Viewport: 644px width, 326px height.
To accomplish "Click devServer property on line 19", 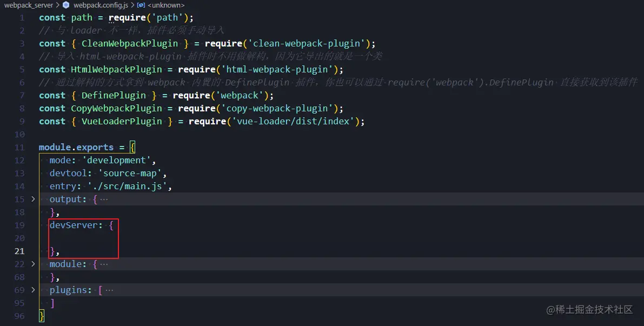I will click(74, 225).
